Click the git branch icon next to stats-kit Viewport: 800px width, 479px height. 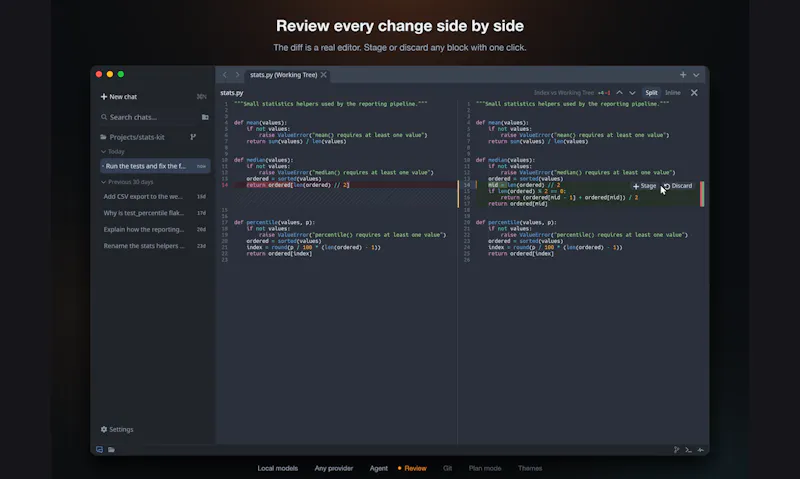pyautogui.click(x=193, y=137)
